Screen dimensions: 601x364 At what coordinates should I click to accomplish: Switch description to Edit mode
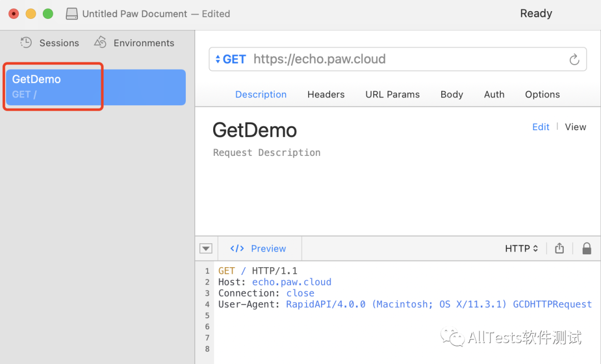[x=540, y=127]
